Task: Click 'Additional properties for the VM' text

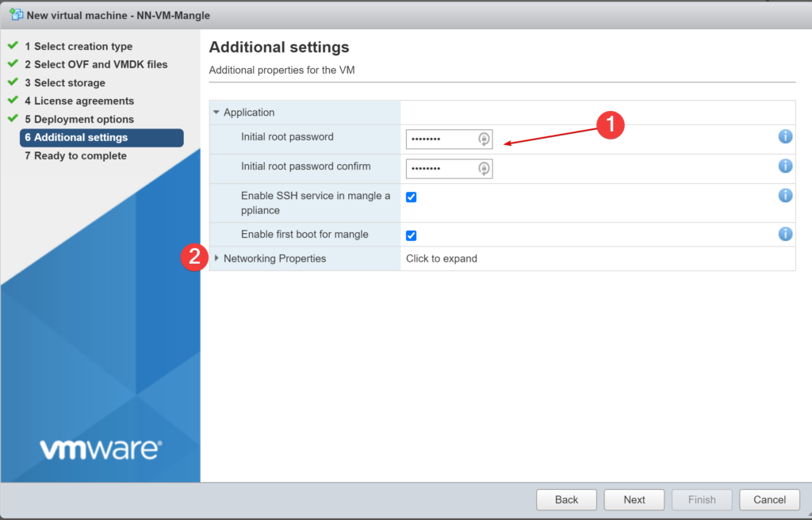Action: tap(282, 70)
